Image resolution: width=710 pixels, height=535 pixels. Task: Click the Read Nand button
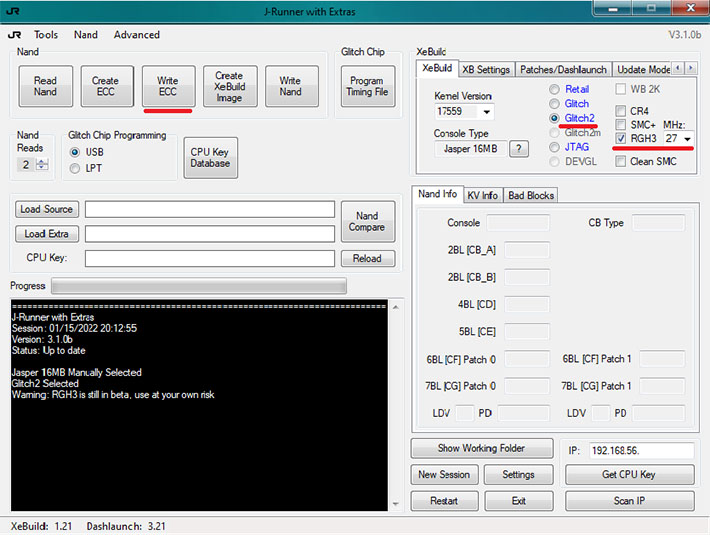click(45, 86)
